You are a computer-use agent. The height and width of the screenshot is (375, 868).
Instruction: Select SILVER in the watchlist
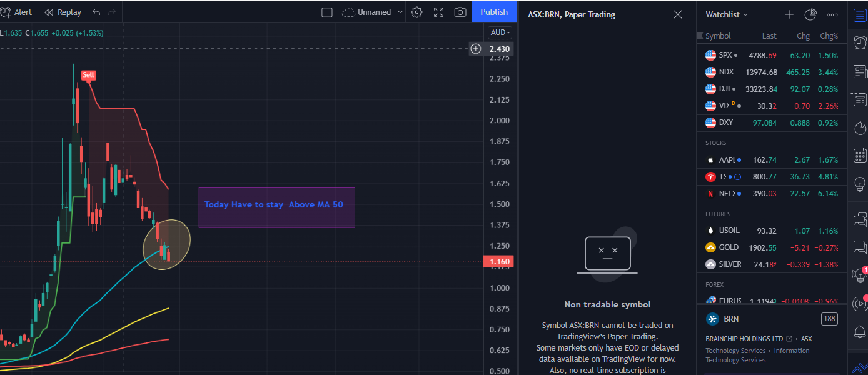click(x=772, y=264)
